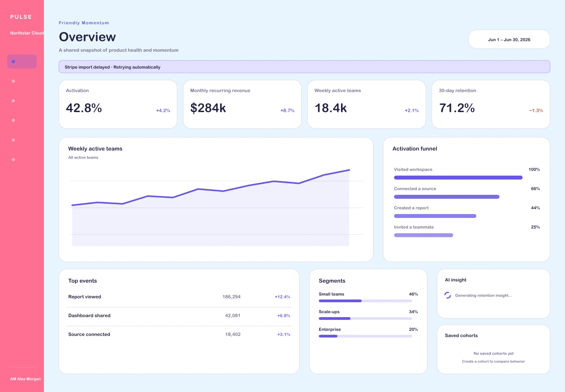Click the Create a cohort to compare behavior link
This screenshot has width=565, height=392.
(494, 361)
